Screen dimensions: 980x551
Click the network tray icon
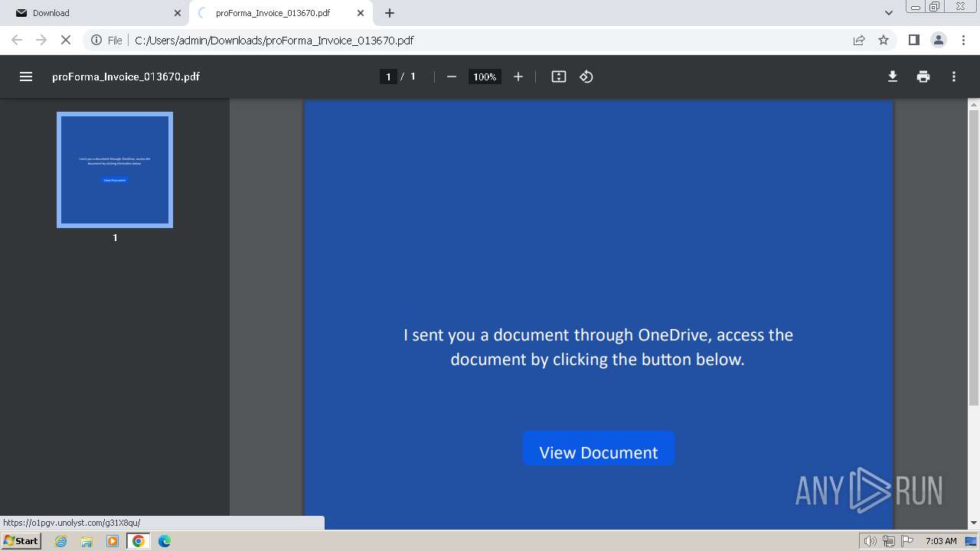889,541
